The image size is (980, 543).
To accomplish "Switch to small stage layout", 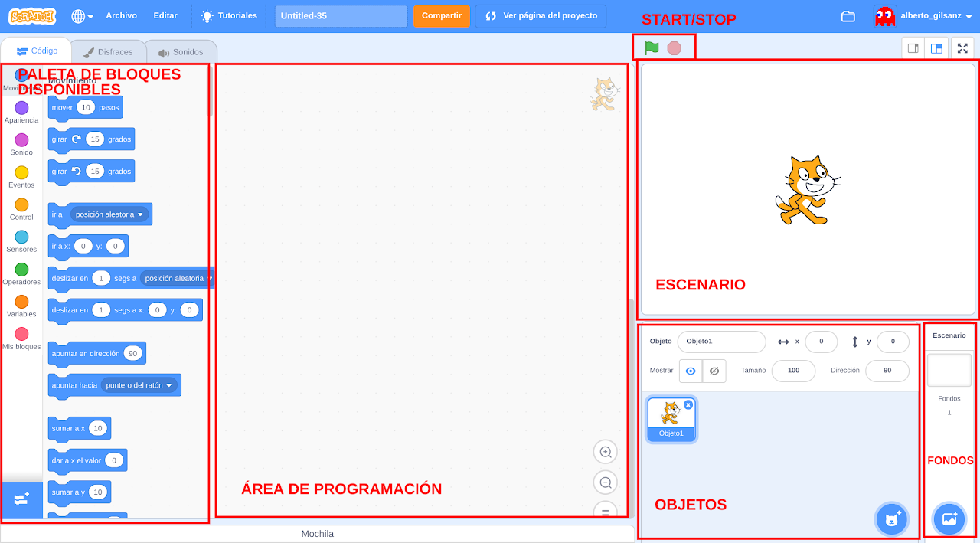I will coord(912,47).
